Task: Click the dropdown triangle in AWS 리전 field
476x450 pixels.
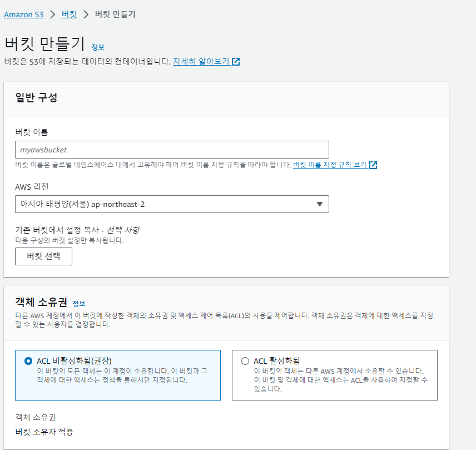Action: (319, 204)
